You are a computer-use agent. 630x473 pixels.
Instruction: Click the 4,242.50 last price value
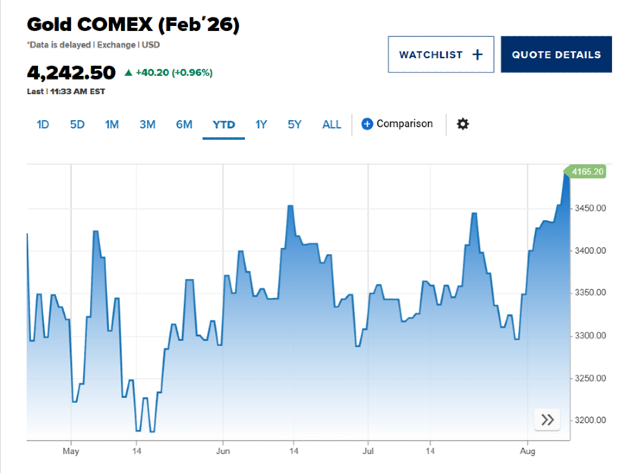point(71,72)
